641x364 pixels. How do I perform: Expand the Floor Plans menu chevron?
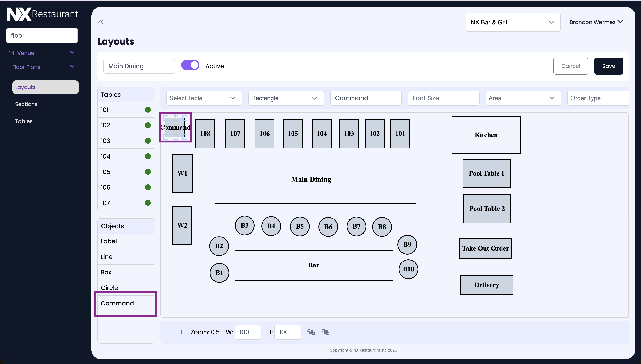coord(72,66)
